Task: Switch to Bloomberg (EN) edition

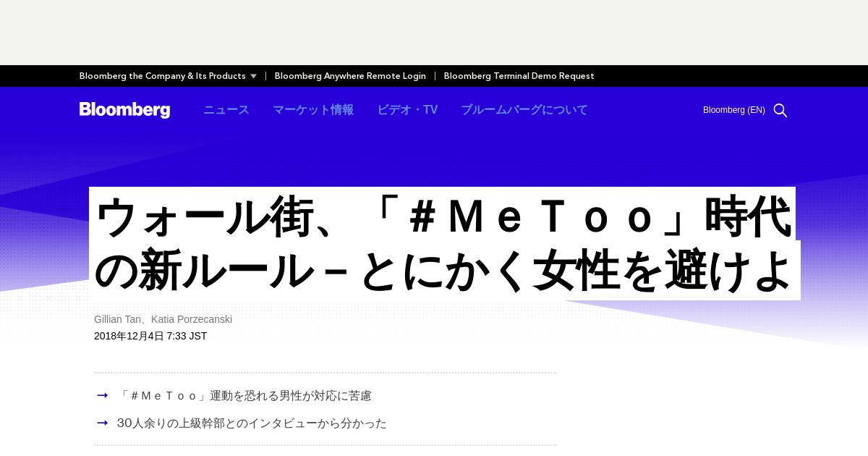Action: (734, 110)
